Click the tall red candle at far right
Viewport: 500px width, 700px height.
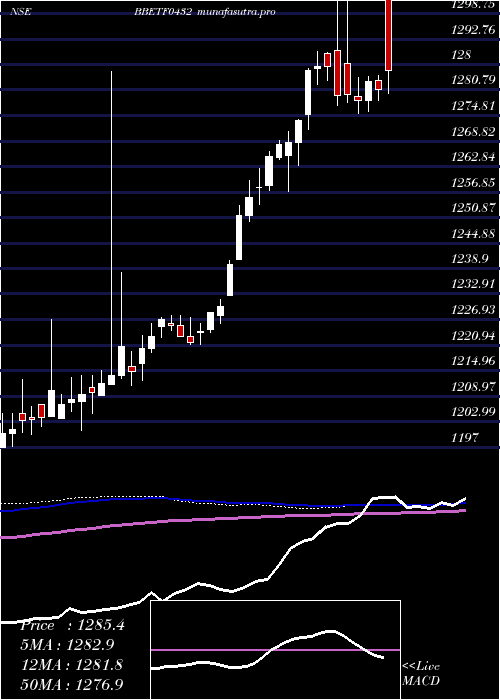click(x=389, y=35)
